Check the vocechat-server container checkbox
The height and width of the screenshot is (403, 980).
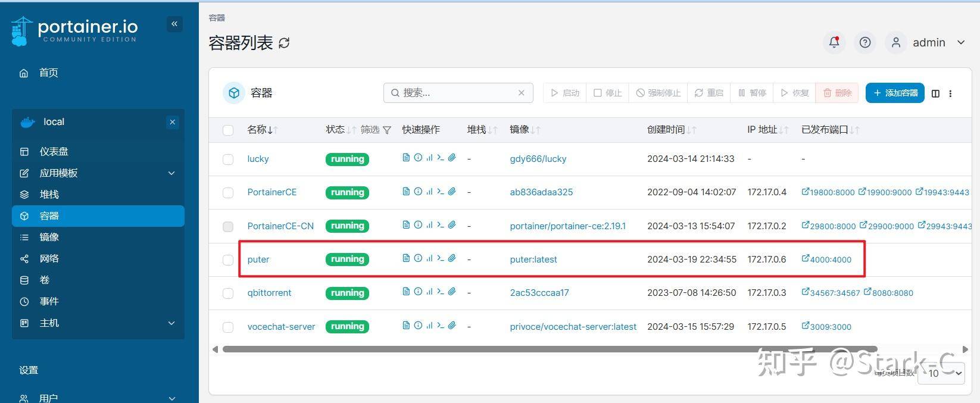click(x=228, y=327)
